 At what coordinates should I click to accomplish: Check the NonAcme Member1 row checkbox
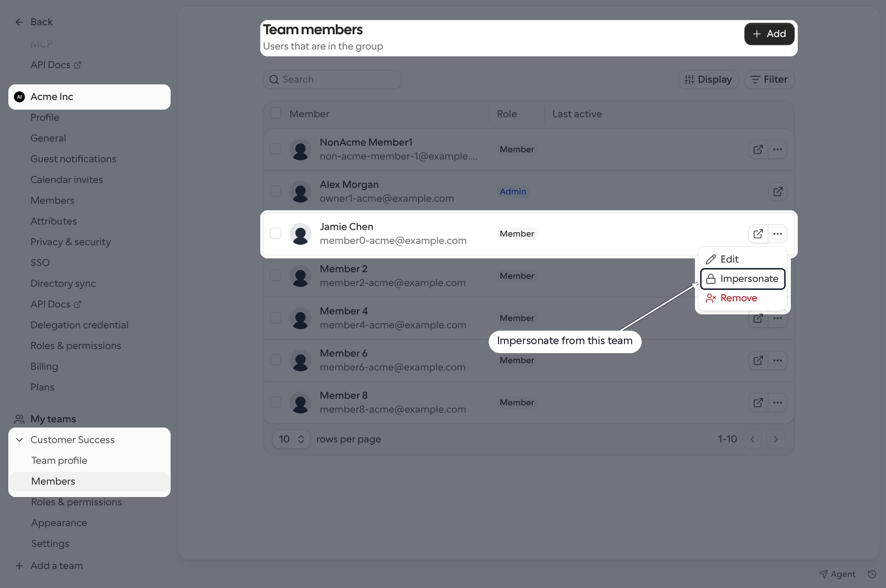coord(275,149)
